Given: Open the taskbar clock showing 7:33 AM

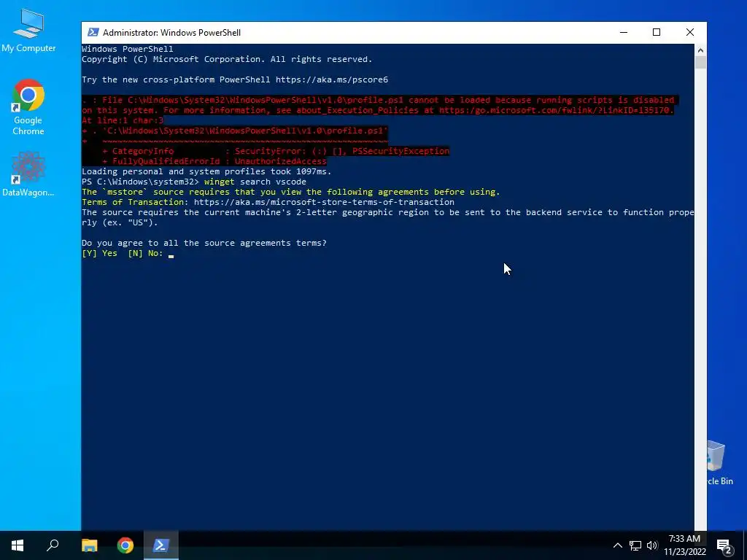Looking at the screenshot, I should pos(684,545).
